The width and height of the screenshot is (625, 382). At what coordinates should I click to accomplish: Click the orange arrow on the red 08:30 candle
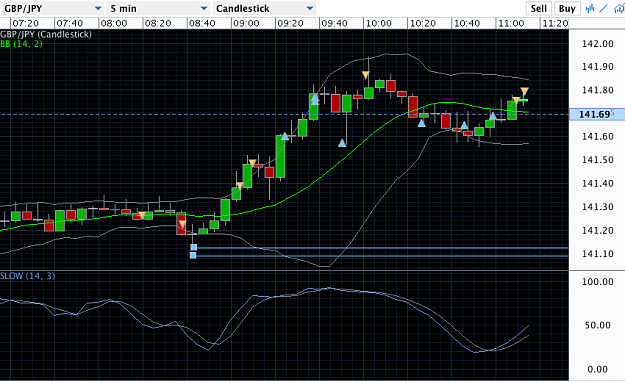(182, 224)
